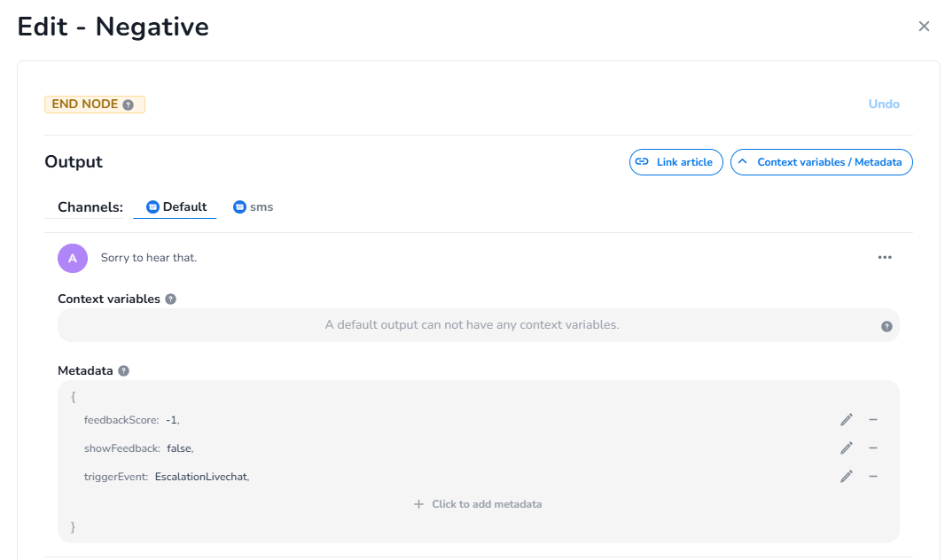Remove the feedbackScore metadata entry
The height and width of the screenshot is (560, 945).
(x=873, y=420)
